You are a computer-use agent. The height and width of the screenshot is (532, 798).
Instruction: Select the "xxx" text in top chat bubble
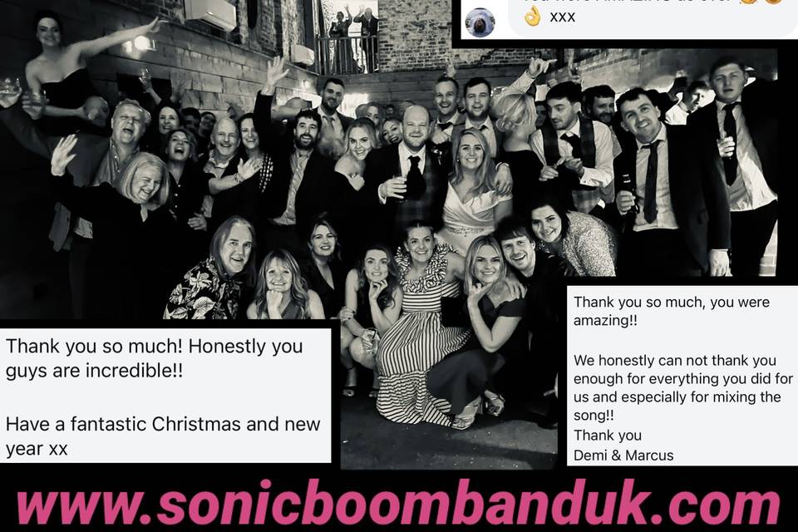562,17
